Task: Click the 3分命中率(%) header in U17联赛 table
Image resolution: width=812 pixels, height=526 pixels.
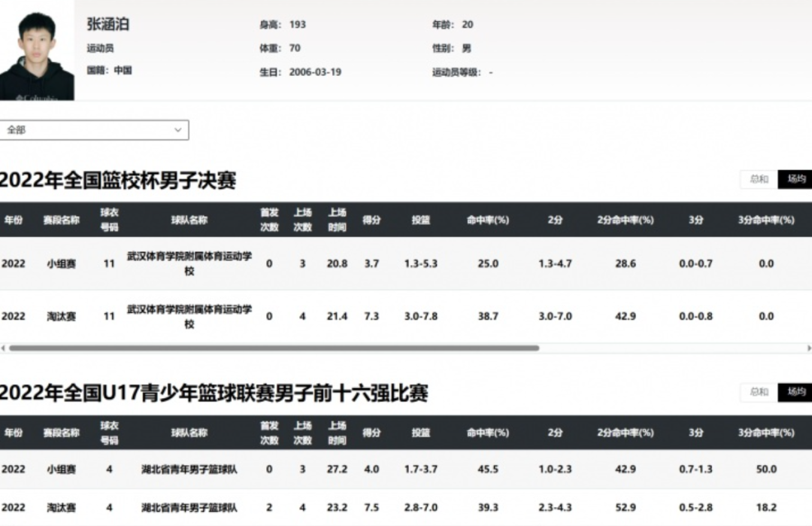Action: 766,433
